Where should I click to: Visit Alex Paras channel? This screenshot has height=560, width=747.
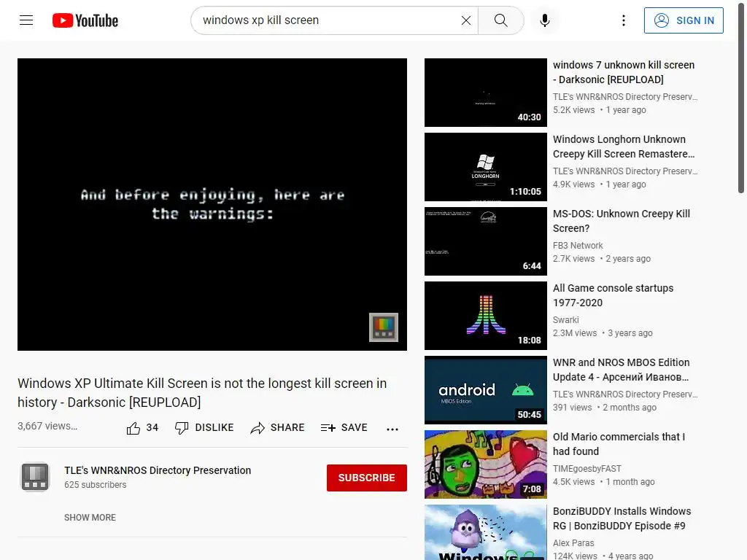pos(573,542)
